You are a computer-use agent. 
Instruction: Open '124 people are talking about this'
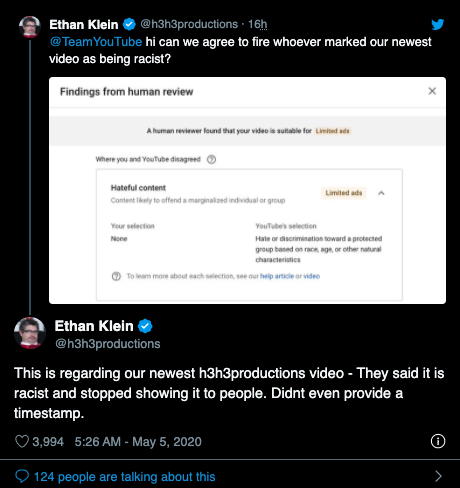(125, 476)
